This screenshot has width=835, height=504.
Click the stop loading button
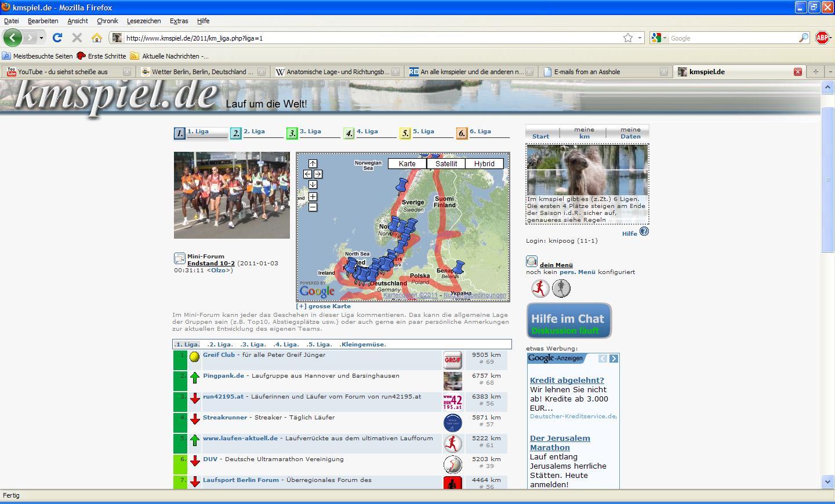click(x=77, y=38)
